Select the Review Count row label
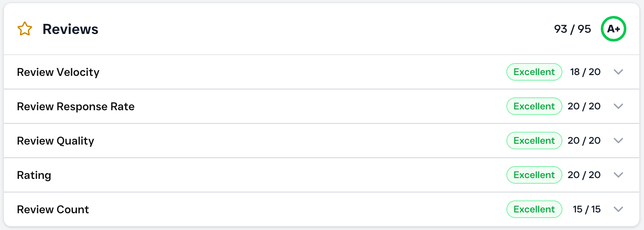Viewport: 644px width, 230px height. pos(53,210)
